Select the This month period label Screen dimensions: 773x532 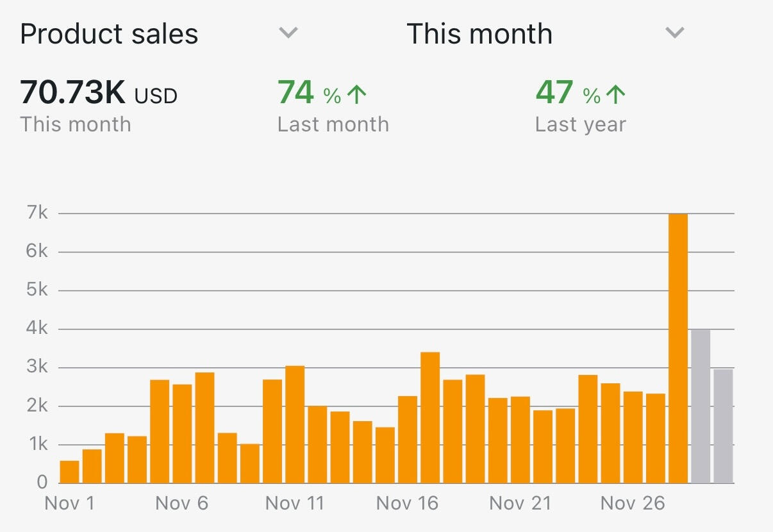[x=479, y=33]
